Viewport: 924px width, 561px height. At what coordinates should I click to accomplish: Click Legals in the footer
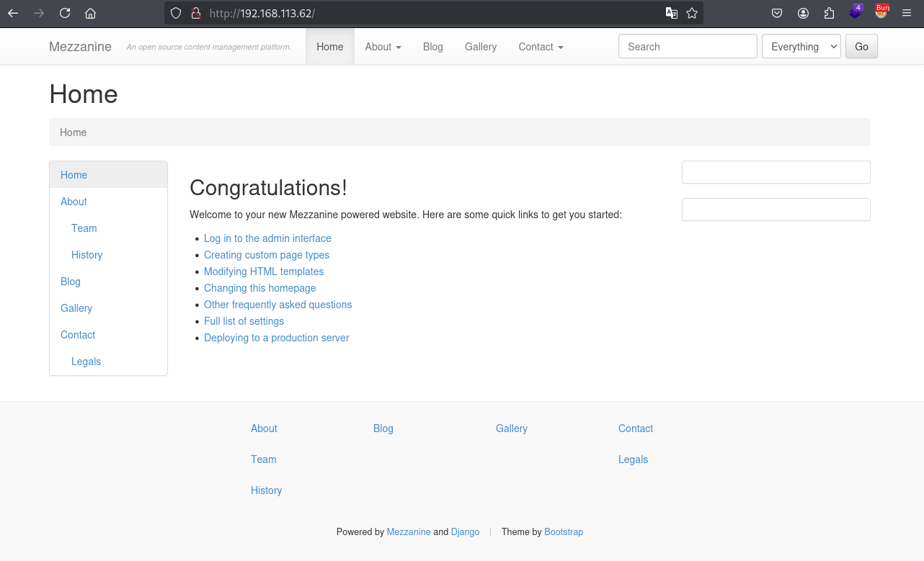pyautogui.click(x=633, y=459)
